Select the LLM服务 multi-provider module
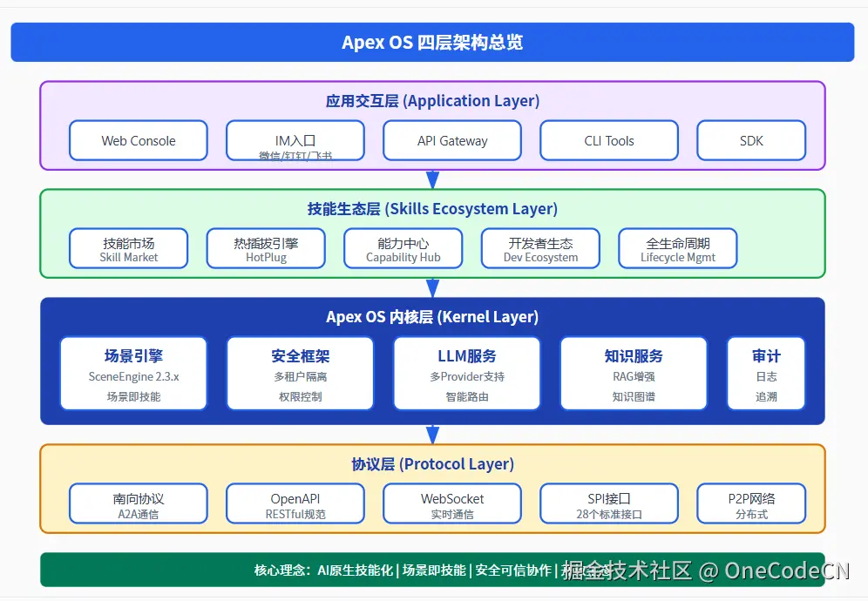Viewport: 868px width, 601px height. pos(468,373)
